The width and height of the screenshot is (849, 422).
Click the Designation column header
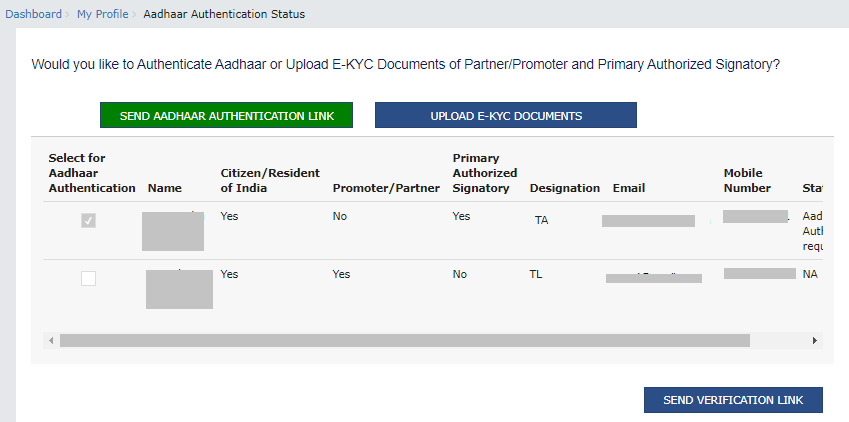click(x=564, y=188)
